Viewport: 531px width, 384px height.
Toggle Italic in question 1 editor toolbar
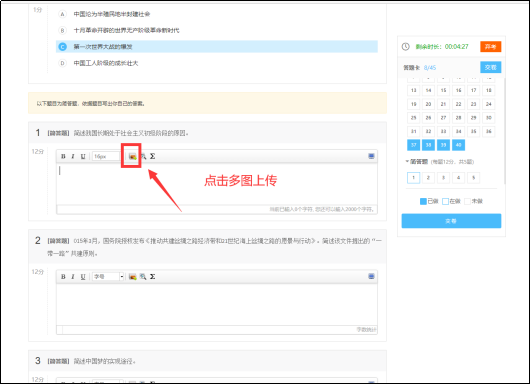tap(73, 156)
